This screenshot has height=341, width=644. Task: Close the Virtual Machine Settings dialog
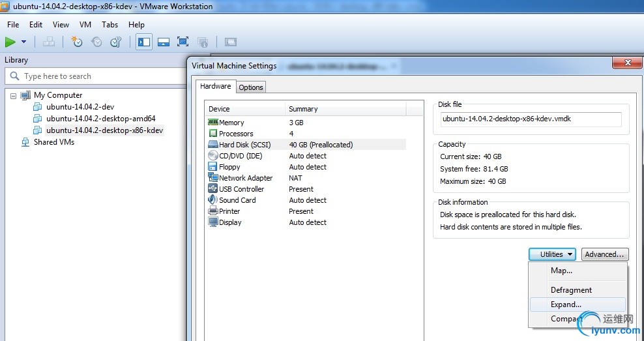click(x=627, y=63)
